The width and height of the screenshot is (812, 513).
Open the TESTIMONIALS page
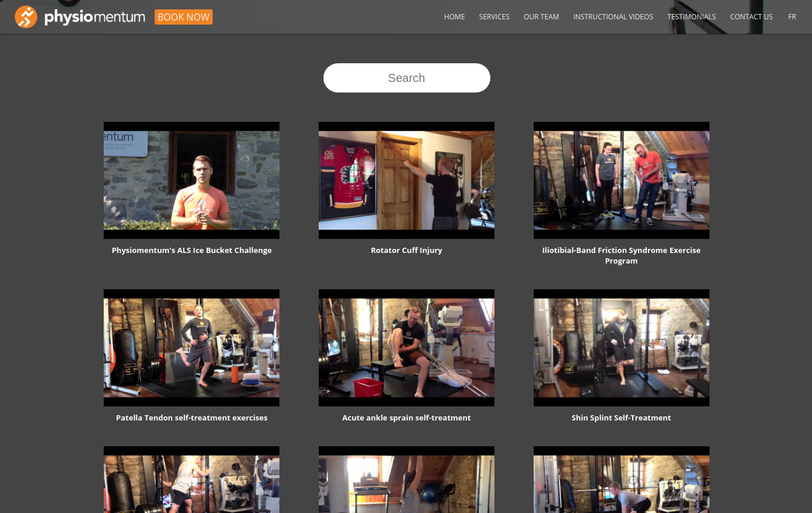coord(691,17)
